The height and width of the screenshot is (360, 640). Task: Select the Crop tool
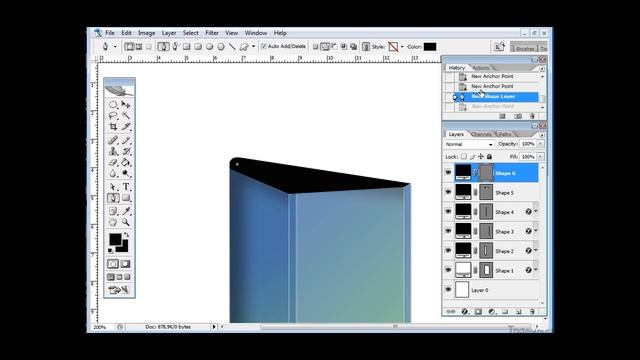(113, 127)
